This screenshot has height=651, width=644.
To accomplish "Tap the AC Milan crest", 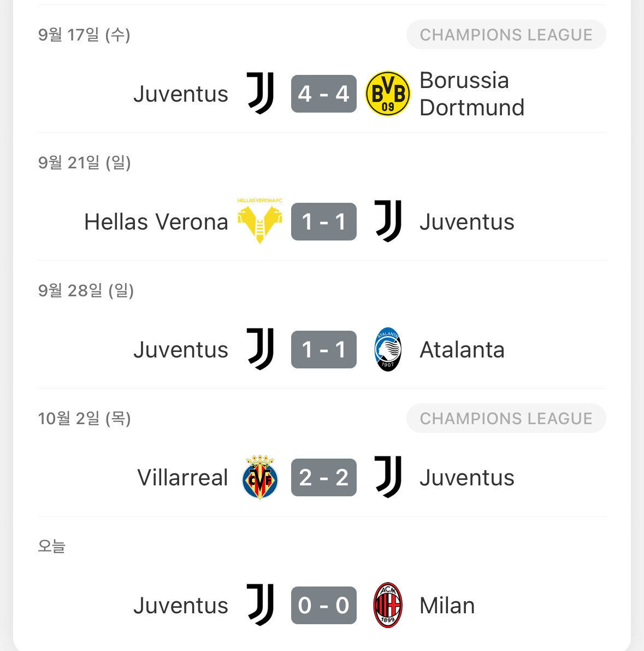I will [388, 605].
